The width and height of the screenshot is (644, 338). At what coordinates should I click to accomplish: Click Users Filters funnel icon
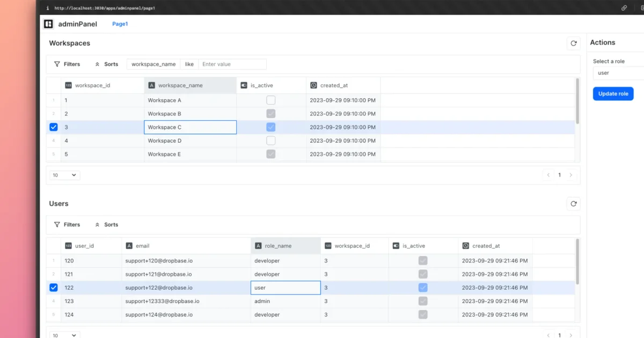(x=57, y=225)
